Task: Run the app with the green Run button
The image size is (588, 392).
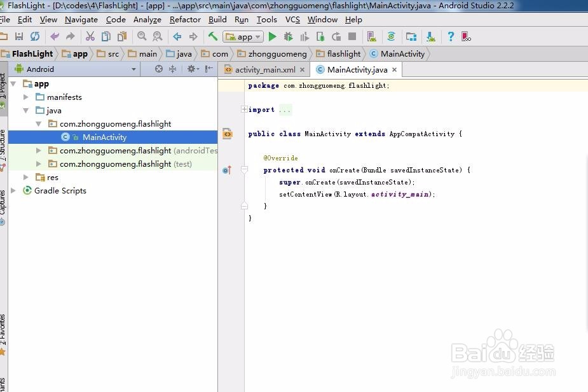Action: (x=272, y=36)
